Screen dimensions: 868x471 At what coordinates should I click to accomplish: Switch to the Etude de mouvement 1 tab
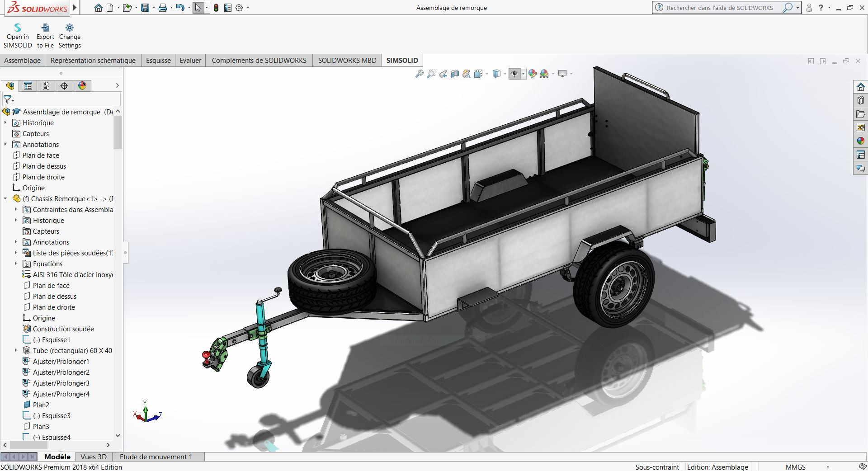click(x=156, y=457)
